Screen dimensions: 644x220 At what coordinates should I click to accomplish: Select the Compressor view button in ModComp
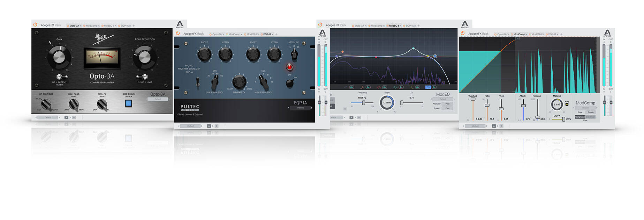click(580, 117)
